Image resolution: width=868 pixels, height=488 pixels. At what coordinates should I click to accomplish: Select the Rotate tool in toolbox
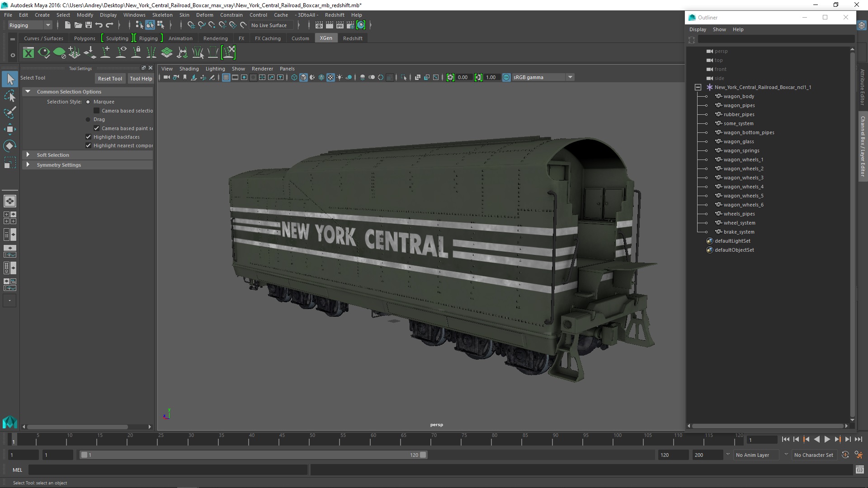[x=9, y=145]
